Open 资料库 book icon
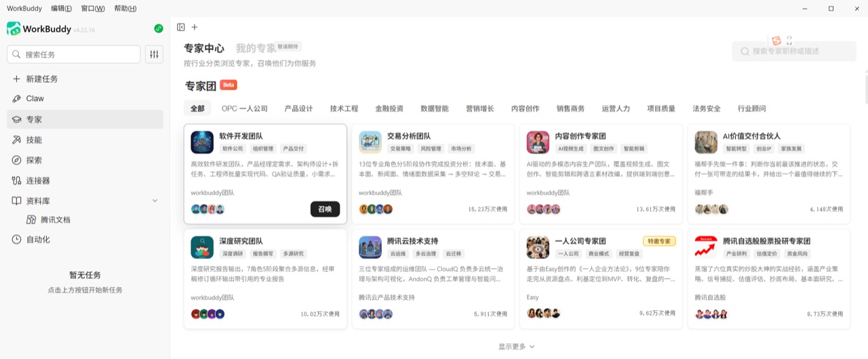 pyautogui.click(x=17, y=200)
